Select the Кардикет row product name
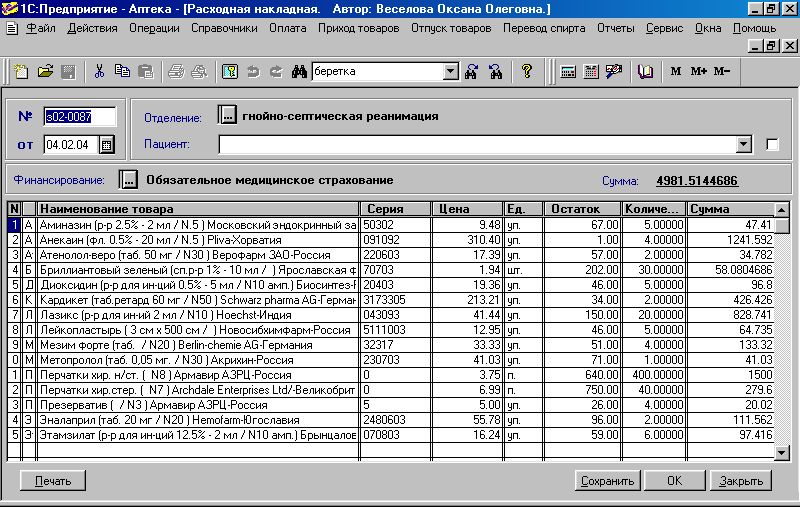This screenshot has width=800, height=507. click(198, 300)
